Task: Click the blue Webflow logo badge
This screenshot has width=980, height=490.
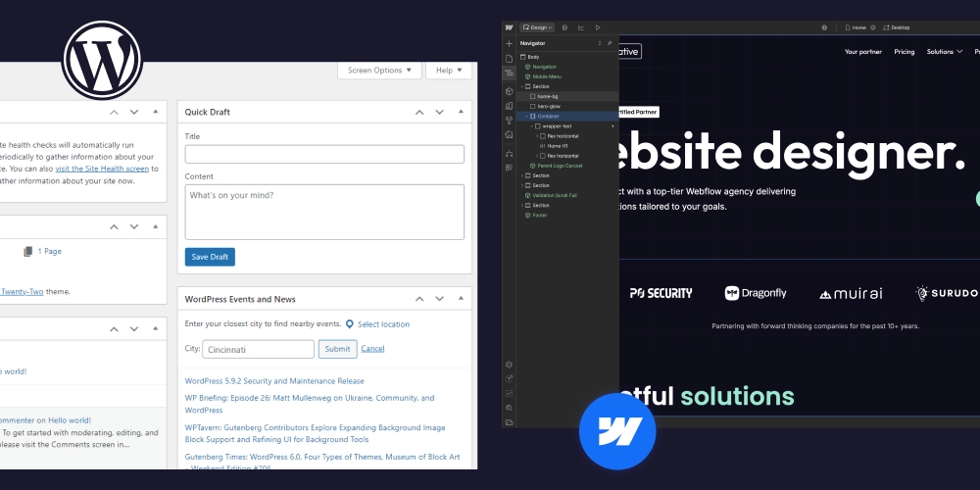Action: [617, 431]
